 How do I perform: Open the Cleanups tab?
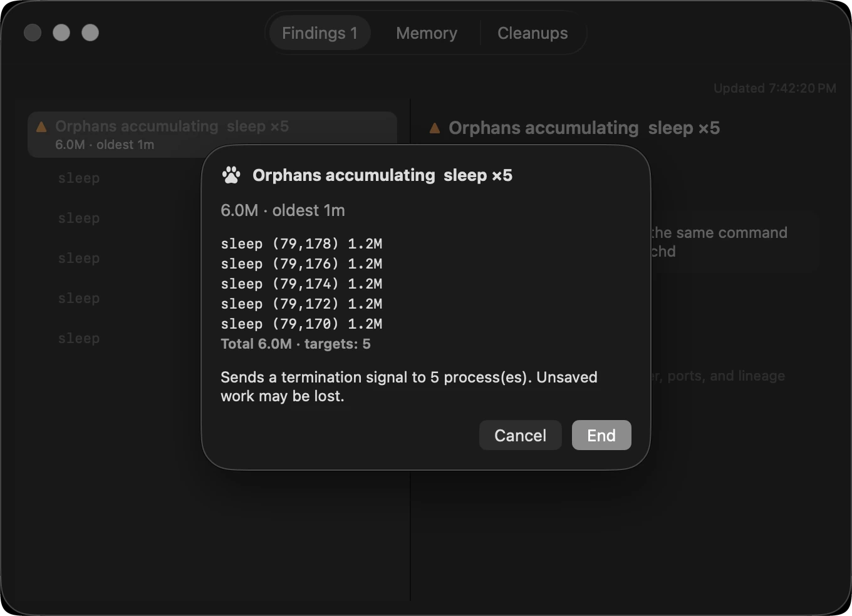[x=532, y=33]
